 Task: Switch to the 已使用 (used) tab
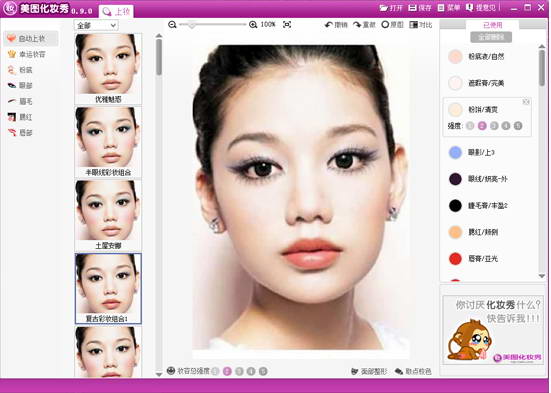tap(492, 25)
